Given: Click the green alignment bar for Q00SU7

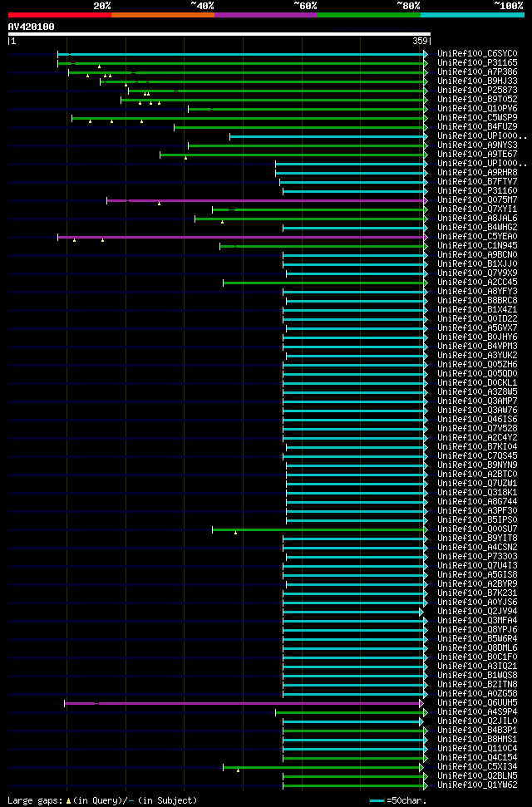Looking at the screenshot, I should pyautogui.click(x=318, y=529).
